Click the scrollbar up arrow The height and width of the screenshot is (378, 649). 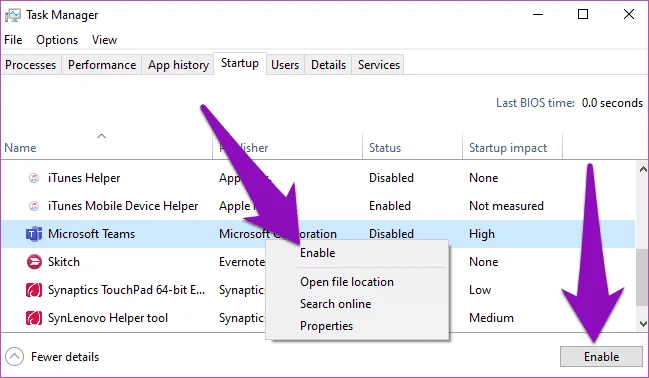click(x=643, y=169)
